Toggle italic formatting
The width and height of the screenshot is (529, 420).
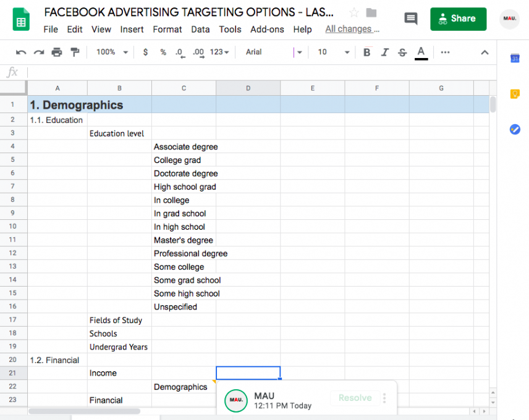coord(384,52)
